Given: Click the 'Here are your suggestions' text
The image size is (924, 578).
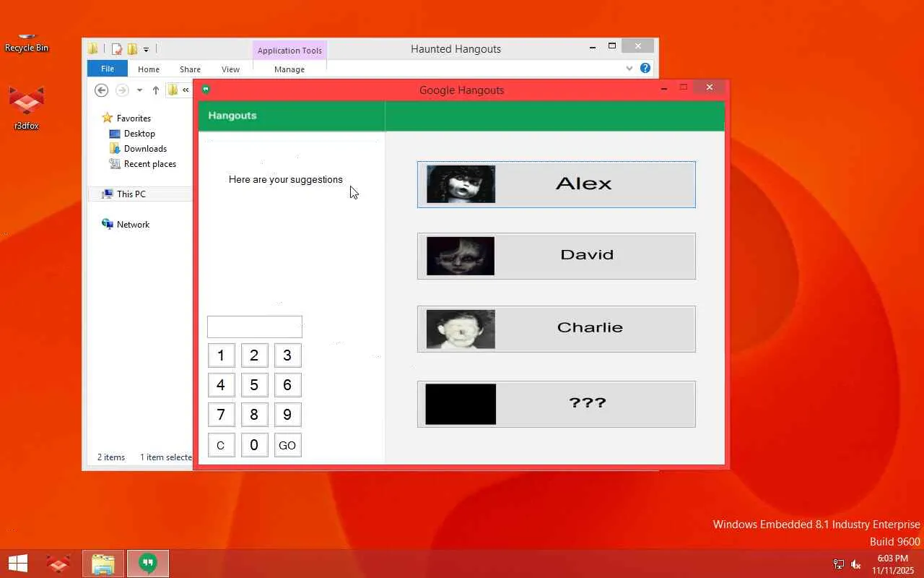Looking at the screenshot, I should tap(286, 180).
